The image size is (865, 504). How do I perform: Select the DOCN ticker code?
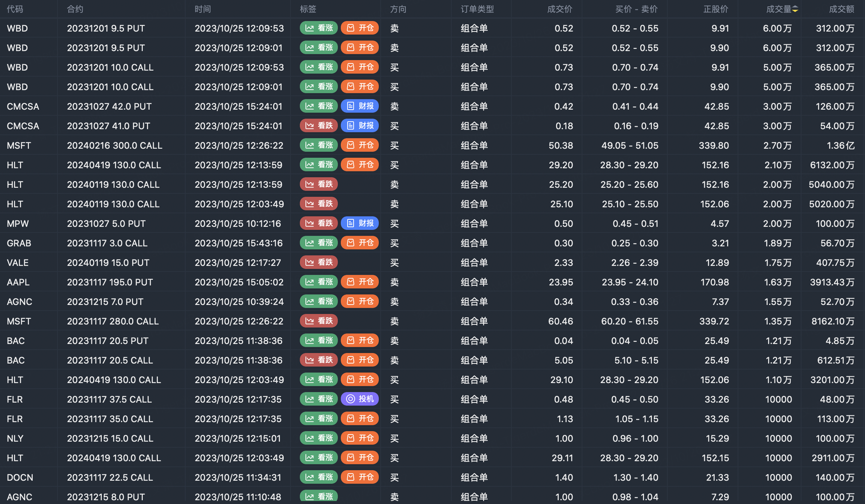20,477
